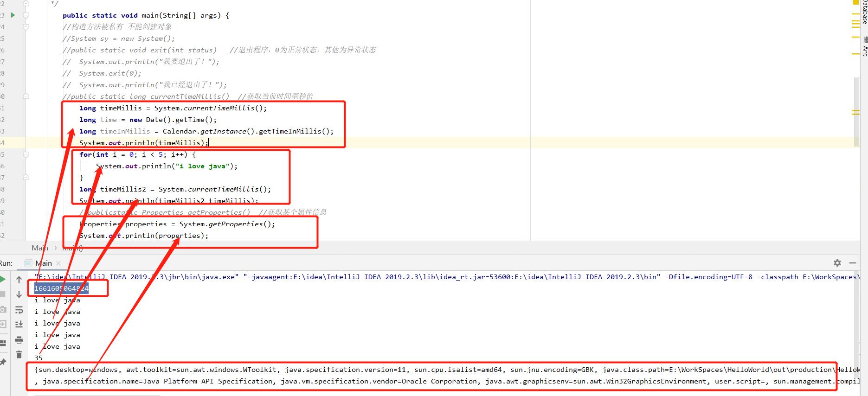Click the editor vertical scrollbar thumb
The image size is (868, 396).
click(x=857, y=111)
